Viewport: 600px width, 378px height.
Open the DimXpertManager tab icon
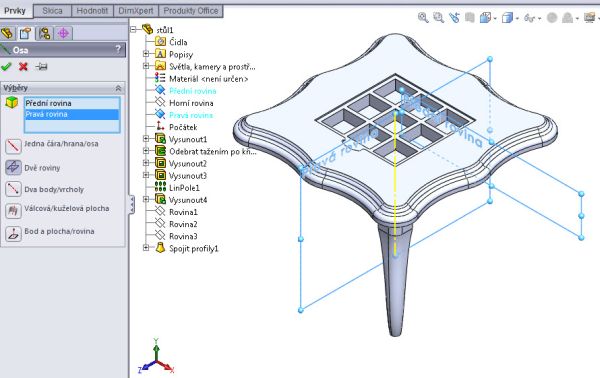tap(63, 33)
